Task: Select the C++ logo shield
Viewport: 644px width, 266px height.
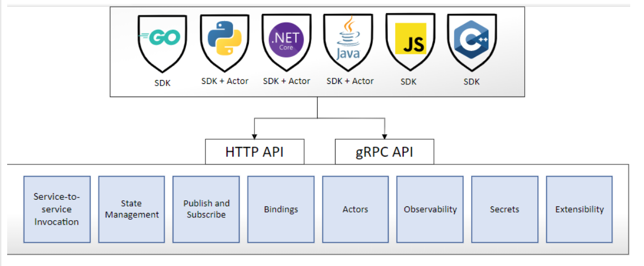Action: (x=472, y=42)
